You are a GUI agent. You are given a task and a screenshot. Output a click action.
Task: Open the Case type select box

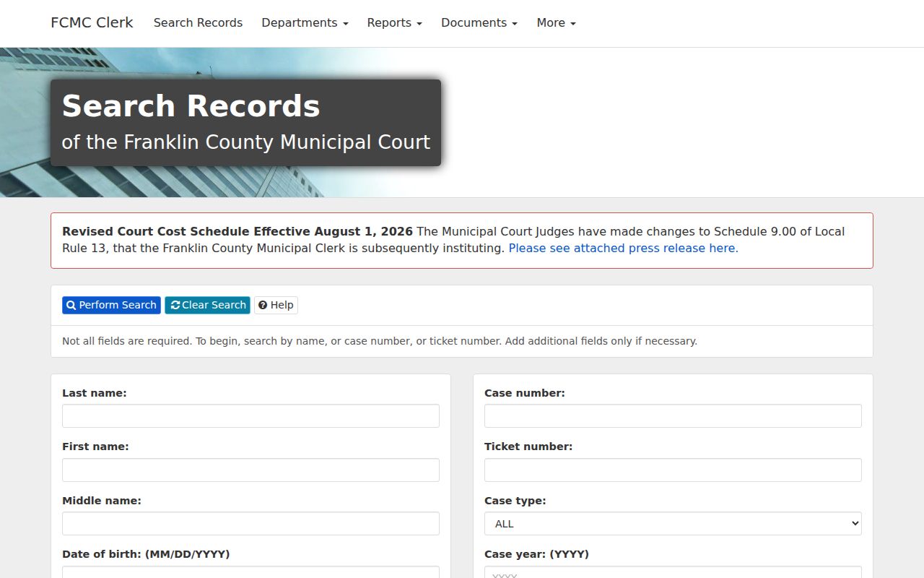coord(673,524)
